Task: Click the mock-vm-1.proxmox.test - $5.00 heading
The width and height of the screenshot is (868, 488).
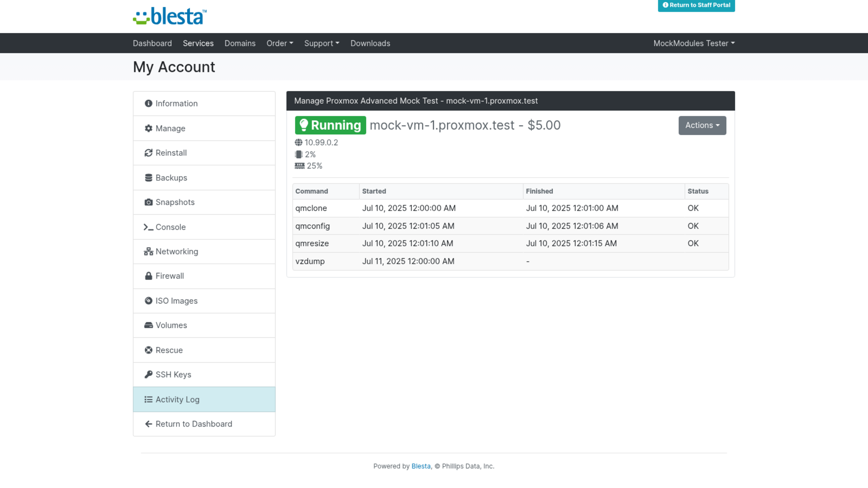Action: (x=465, y=125)
